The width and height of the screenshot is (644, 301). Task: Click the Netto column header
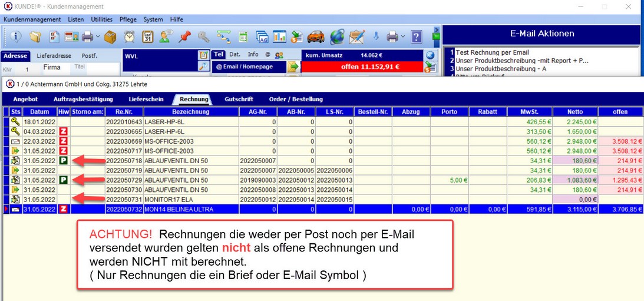[x=574, y=111]
